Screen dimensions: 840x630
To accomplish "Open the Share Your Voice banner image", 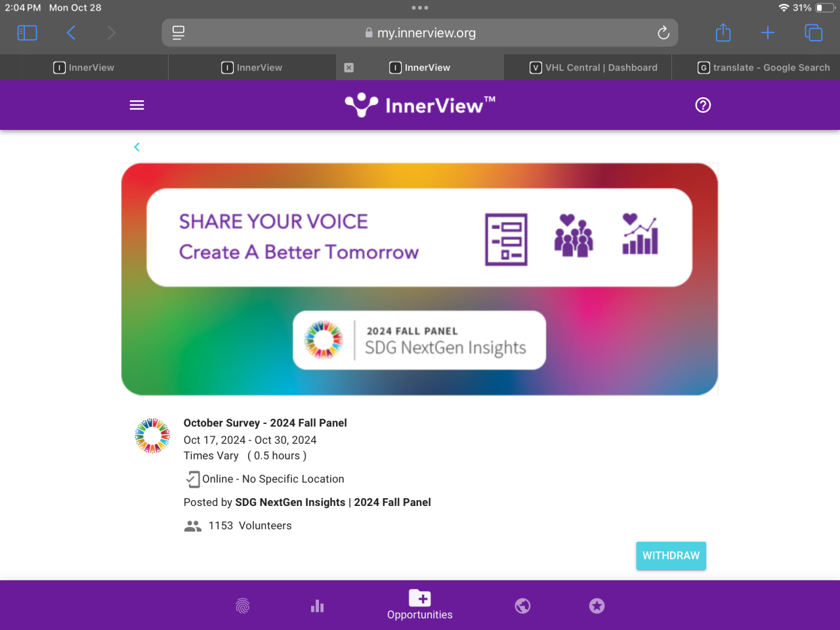I will pyautogui.click(x=419, y=279).
